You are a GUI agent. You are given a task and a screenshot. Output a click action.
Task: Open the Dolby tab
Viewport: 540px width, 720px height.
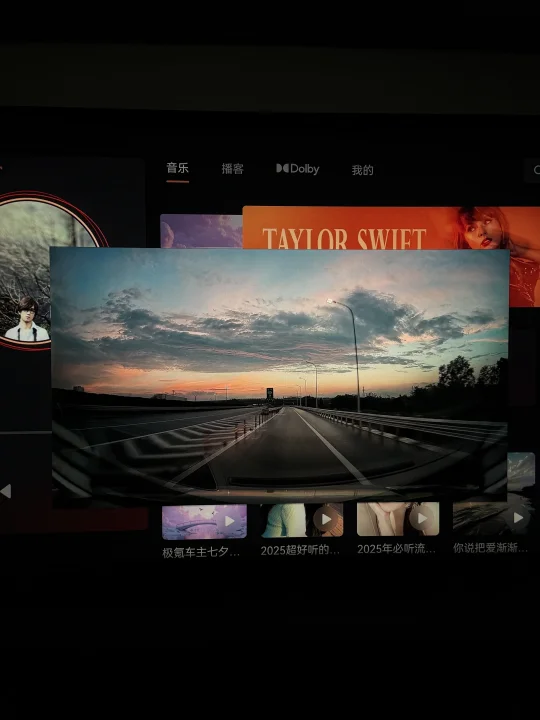[298, 169]
